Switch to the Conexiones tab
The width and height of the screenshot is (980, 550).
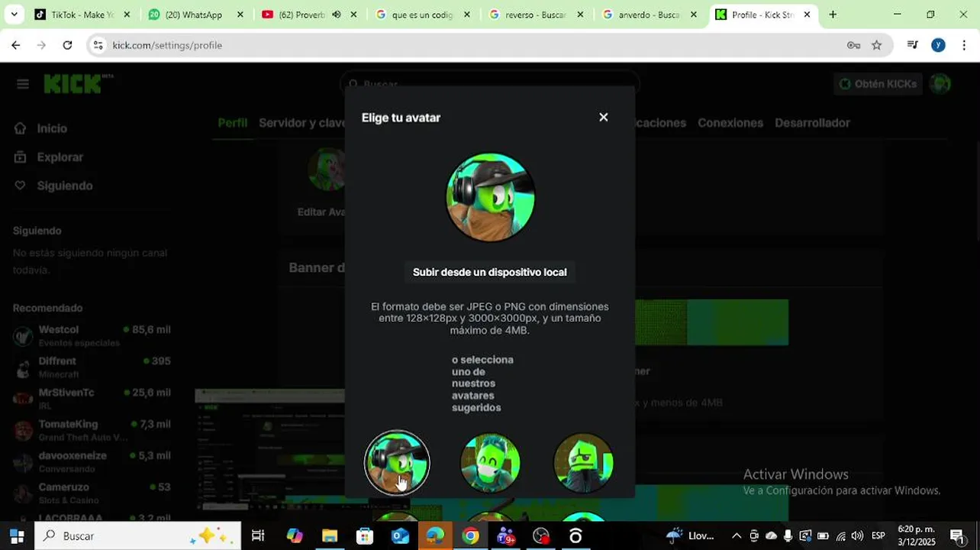tap(730, 123)
